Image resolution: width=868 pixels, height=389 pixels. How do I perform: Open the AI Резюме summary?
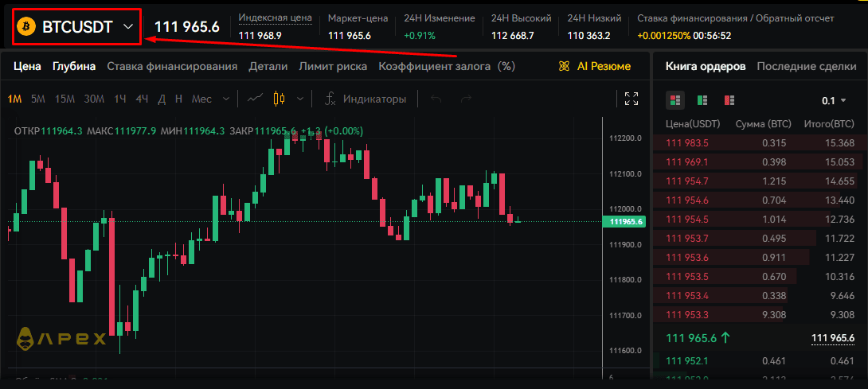595,66
